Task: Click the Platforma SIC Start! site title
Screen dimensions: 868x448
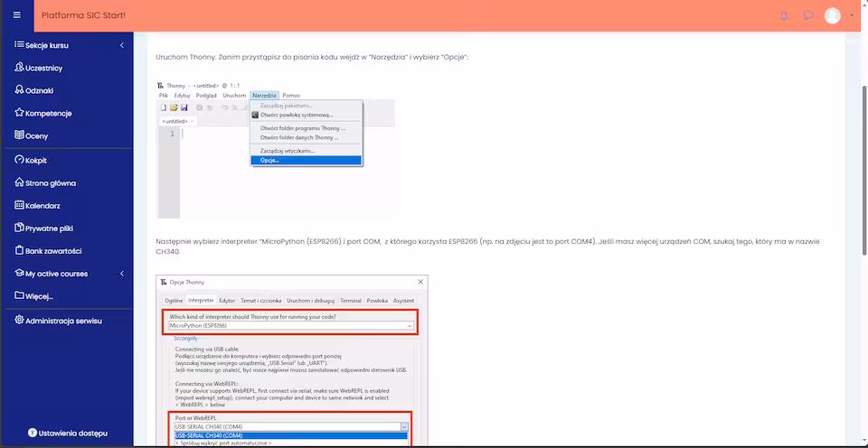Action: coord(84,15)
